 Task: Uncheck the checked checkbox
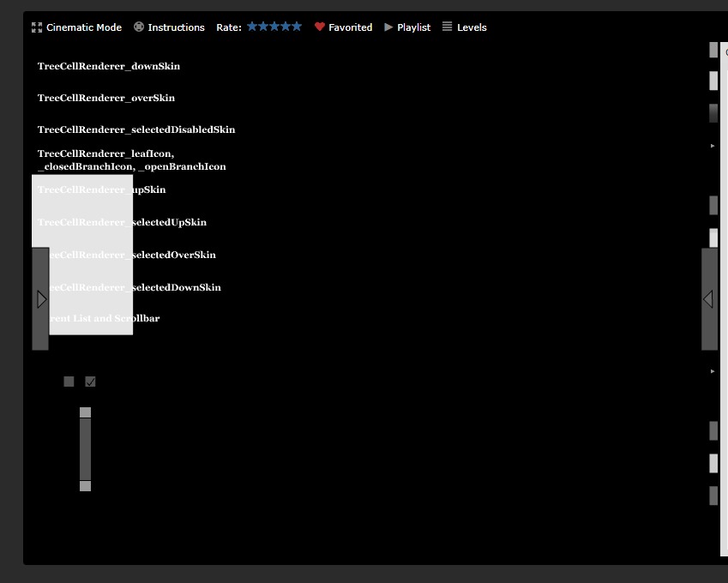point(90,381)
